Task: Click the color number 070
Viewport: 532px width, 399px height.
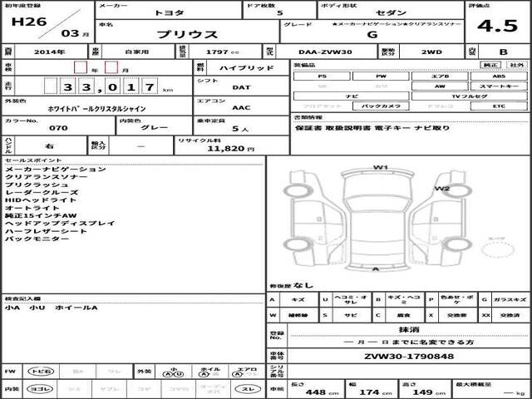Action: [x=58, y=128]
